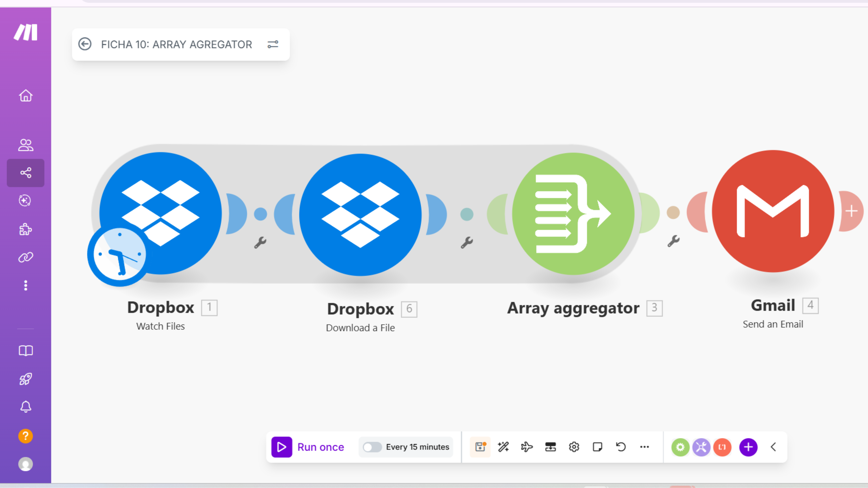Click the Run once play button
Screen dimensions: 868x488
(282, 447)
